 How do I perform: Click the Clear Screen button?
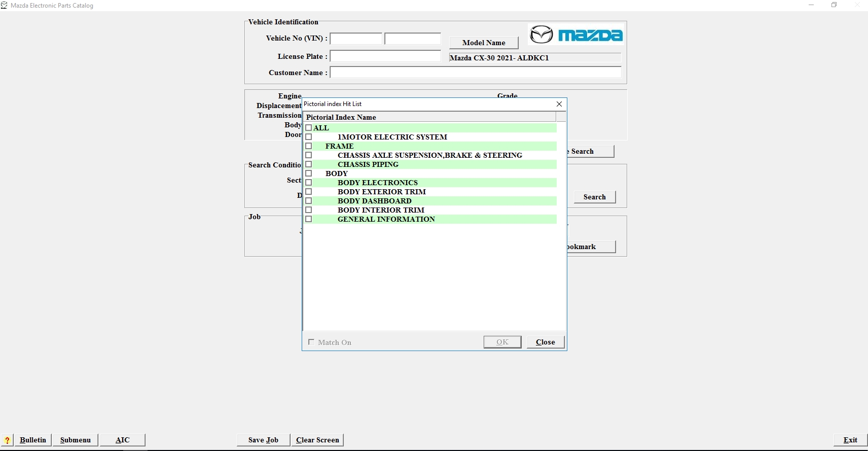click(x=317, y=440)
